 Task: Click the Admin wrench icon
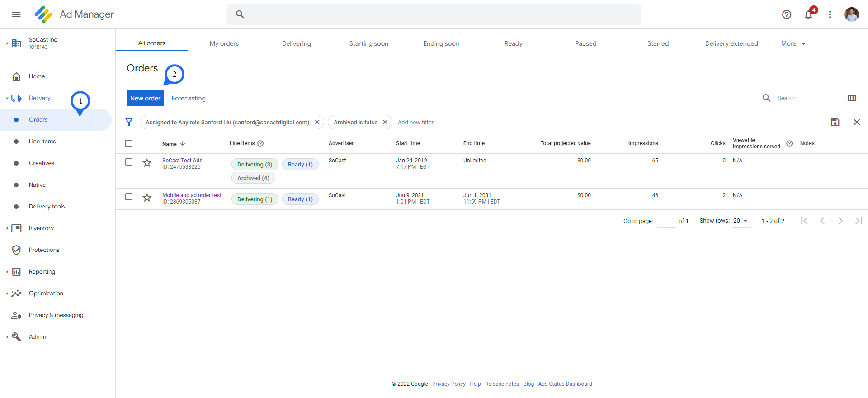(x=16, y=337)
